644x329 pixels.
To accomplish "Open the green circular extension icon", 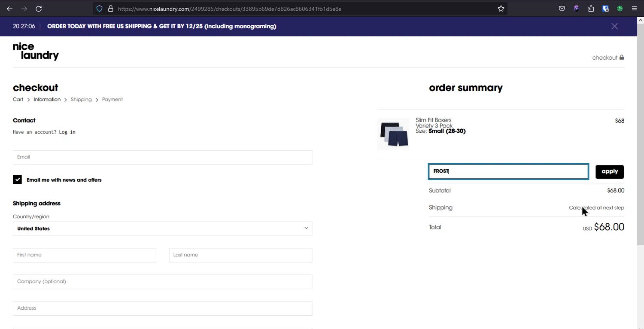I will point(620,9).
